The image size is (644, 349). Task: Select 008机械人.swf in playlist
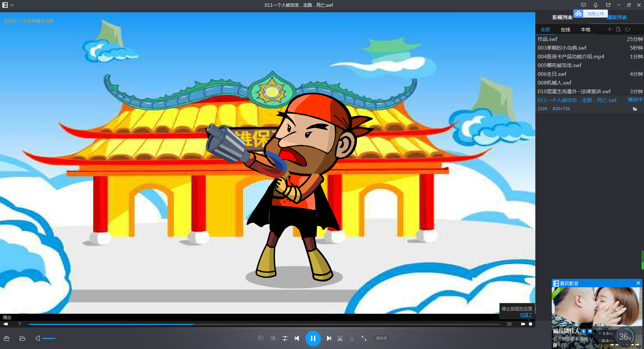(590, 83)
